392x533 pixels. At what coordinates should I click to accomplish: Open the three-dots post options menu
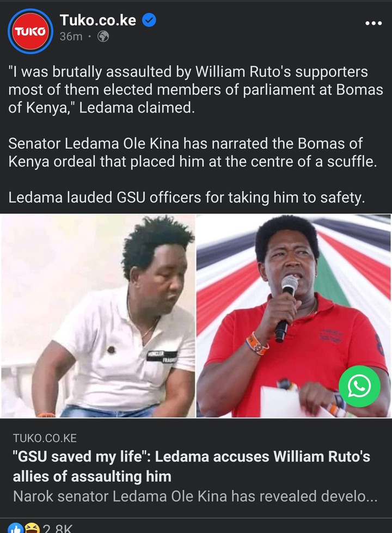click(373, 23)
